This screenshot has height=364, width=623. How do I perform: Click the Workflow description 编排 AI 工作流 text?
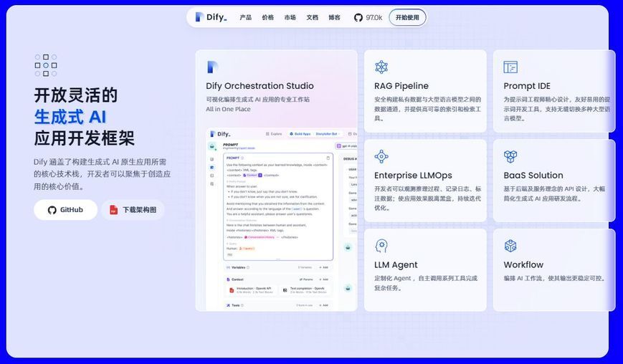[554, 278]
